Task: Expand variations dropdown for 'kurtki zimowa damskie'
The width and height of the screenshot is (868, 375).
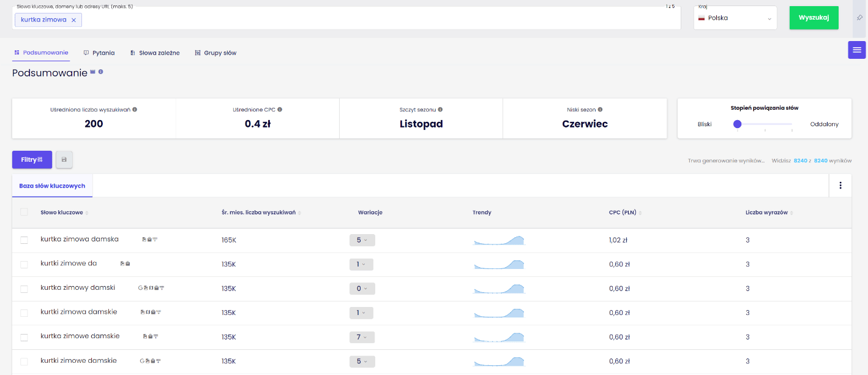Action: point(361,312)
